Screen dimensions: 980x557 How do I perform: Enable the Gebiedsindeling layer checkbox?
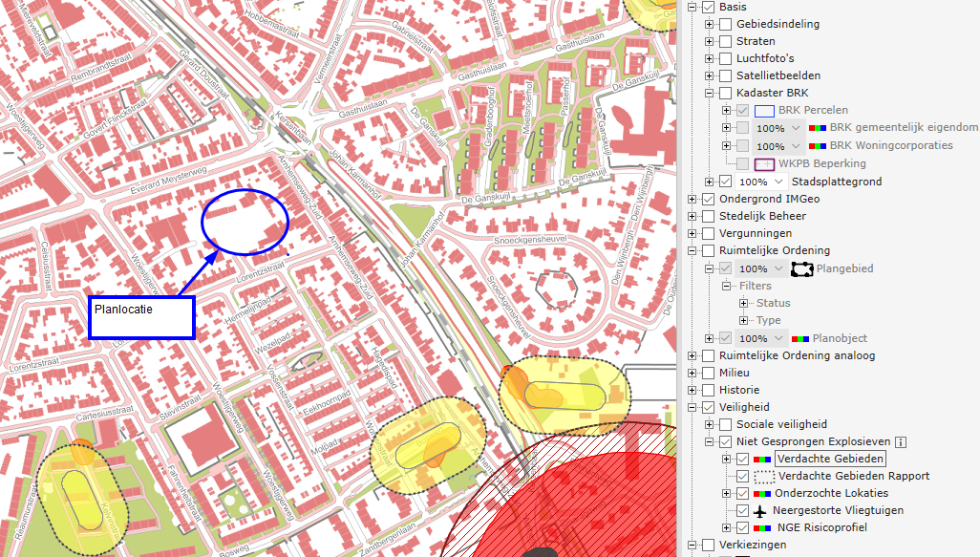point(726,25)
